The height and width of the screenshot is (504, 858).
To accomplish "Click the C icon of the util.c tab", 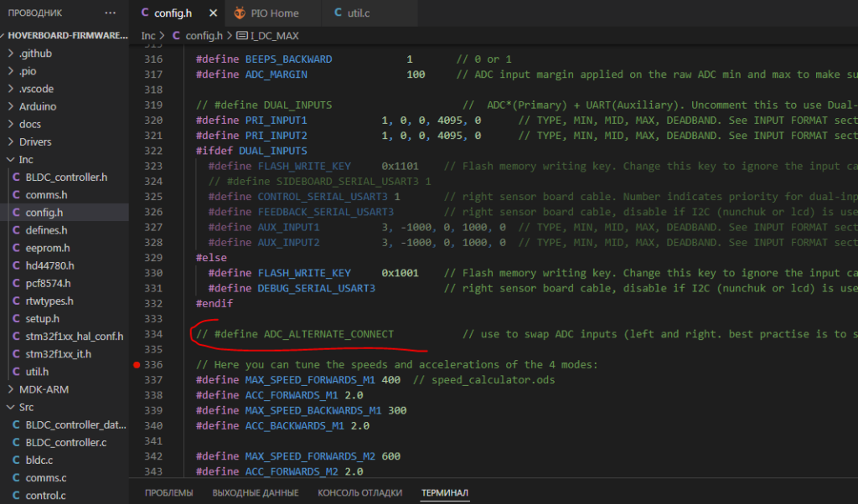I will [338, 13].
